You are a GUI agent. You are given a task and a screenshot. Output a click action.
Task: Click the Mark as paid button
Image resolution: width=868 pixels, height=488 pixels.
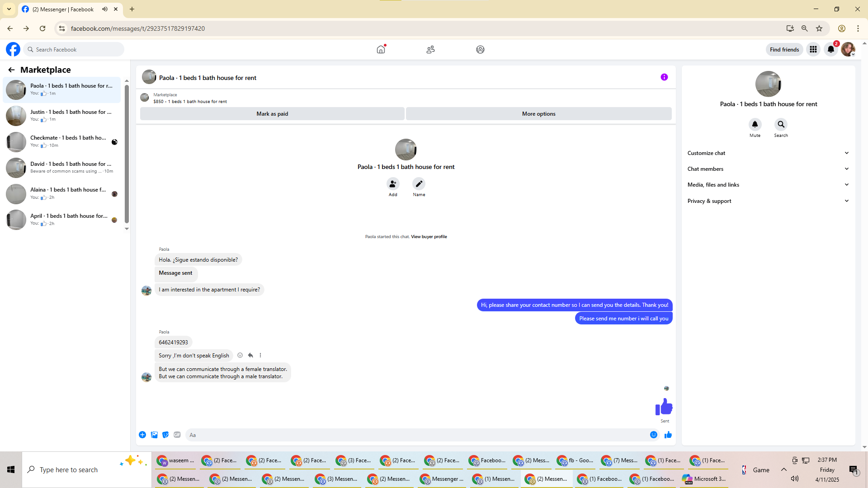(272, 114)
